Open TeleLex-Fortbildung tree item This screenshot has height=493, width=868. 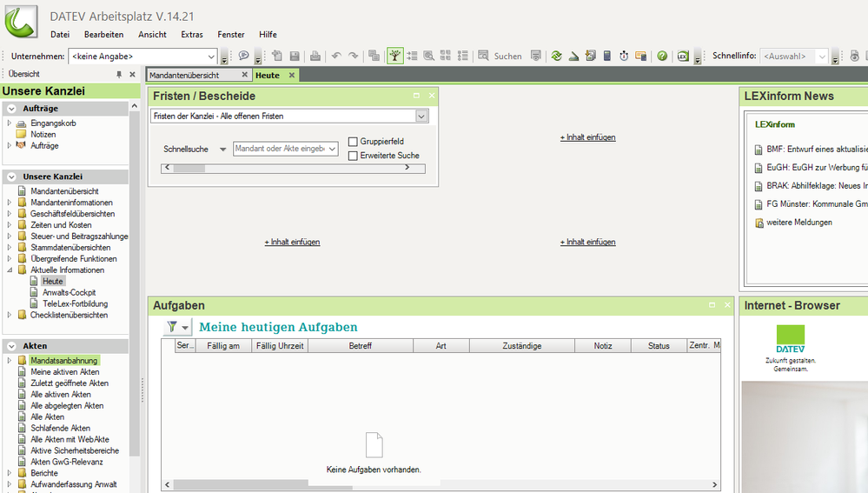coord(76,303)
